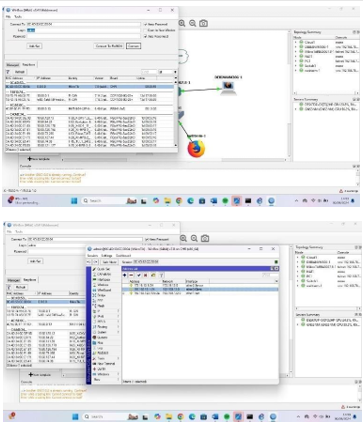Viewport: 363px width, 422px height.
Task: Click the red X Disable icon in Address List
Action: [145, 275]
